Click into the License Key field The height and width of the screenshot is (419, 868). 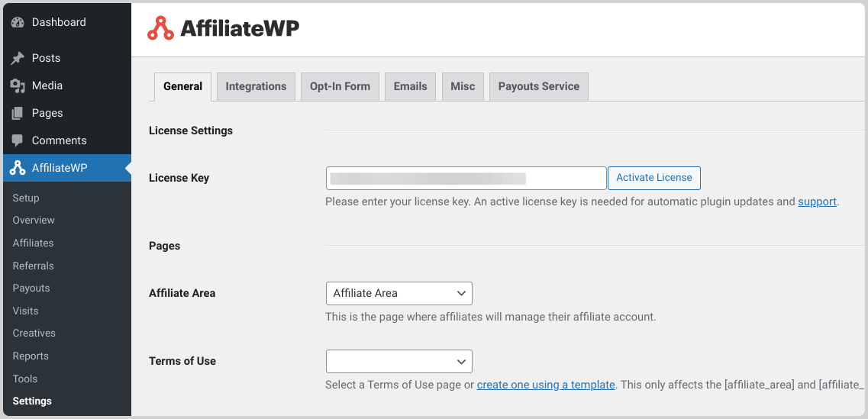pos(466,179)
